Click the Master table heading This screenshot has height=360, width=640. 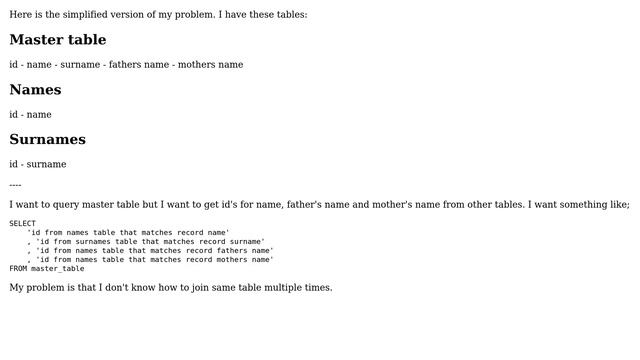point(58,40)
